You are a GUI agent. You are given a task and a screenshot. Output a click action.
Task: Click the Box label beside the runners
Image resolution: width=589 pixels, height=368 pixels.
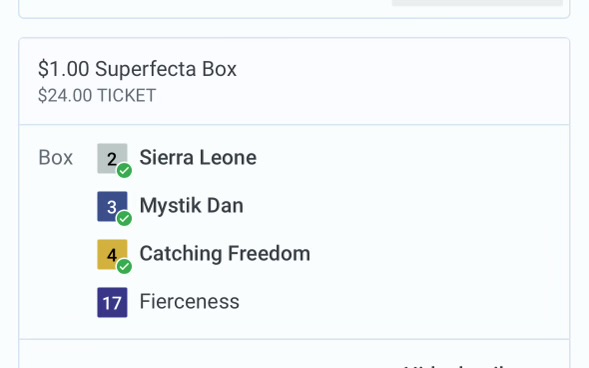click(56, 158)
